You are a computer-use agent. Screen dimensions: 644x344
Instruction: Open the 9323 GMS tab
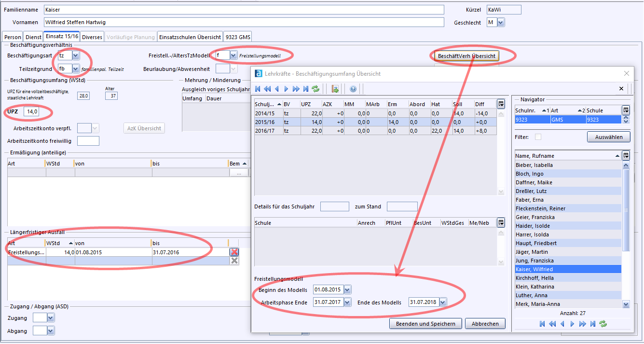(238, 37)
